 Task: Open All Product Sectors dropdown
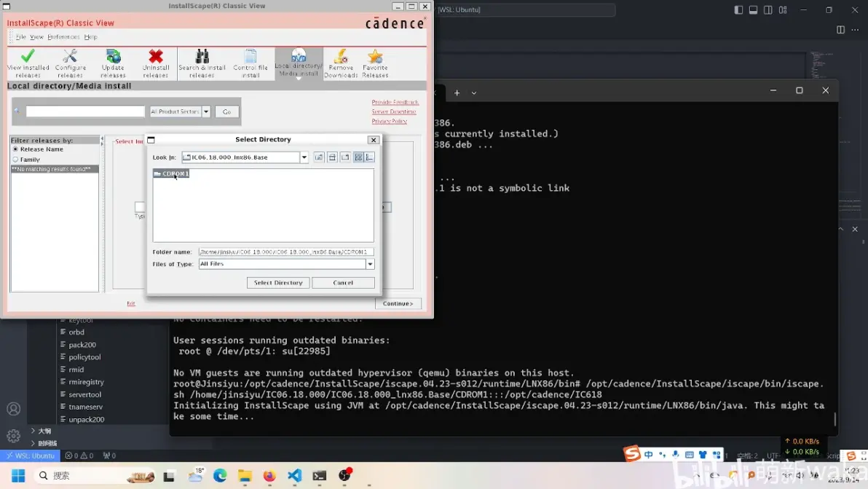pyautogui.click(x=206, y=112)
